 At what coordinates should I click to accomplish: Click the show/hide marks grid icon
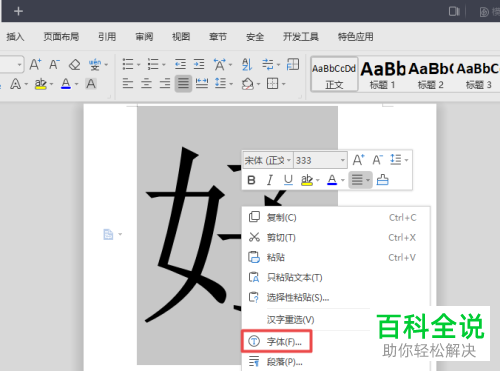293,64
